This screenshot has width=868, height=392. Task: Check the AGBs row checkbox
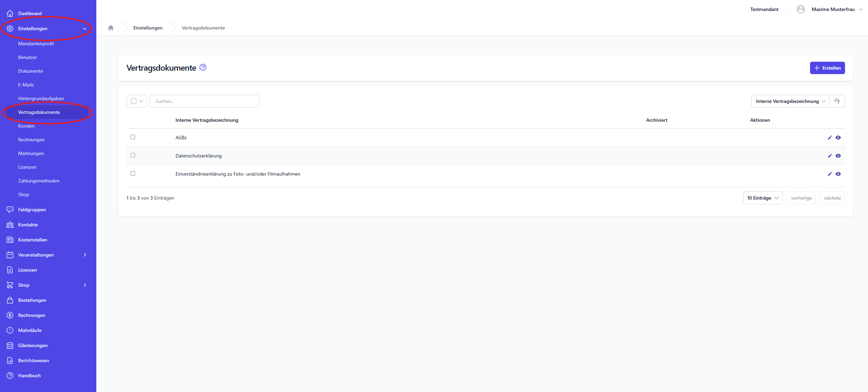click(133, 137)
